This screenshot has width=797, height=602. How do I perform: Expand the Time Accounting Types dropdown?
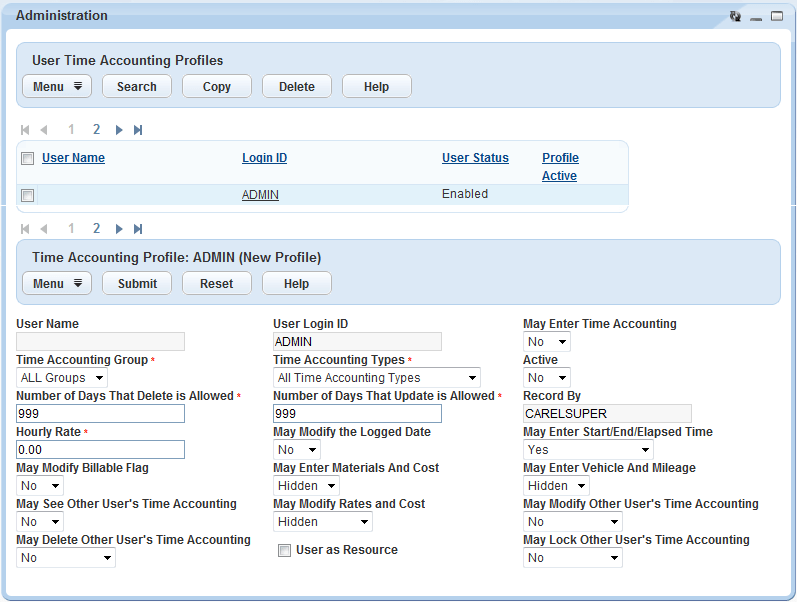click(376, 378)
